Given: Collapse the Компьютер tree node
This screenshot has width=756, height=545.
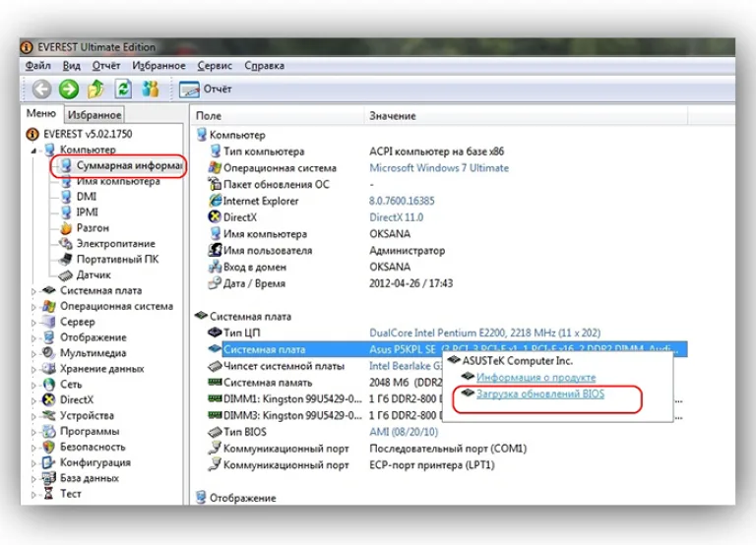Looking at the screenshot, I should (33, 151).
